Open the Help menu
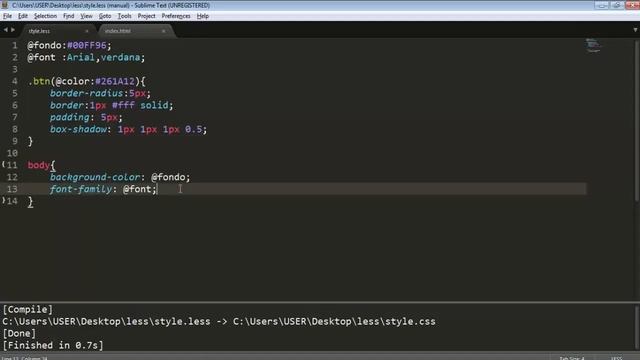 [x=203, y=16]
